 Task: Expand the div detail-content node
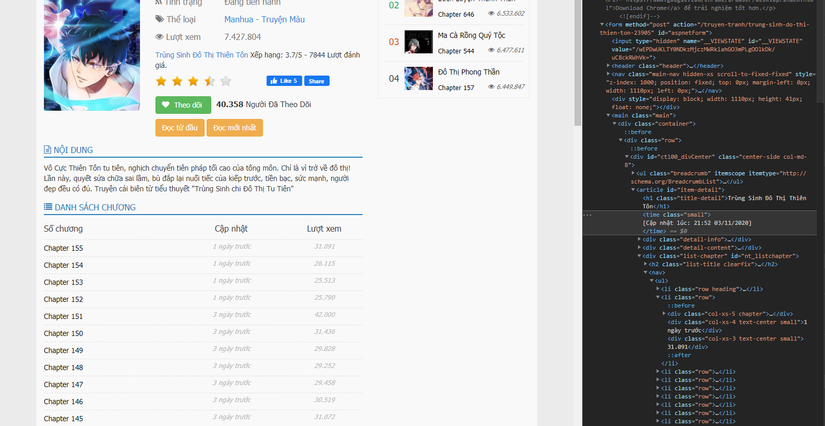(639, 248)
